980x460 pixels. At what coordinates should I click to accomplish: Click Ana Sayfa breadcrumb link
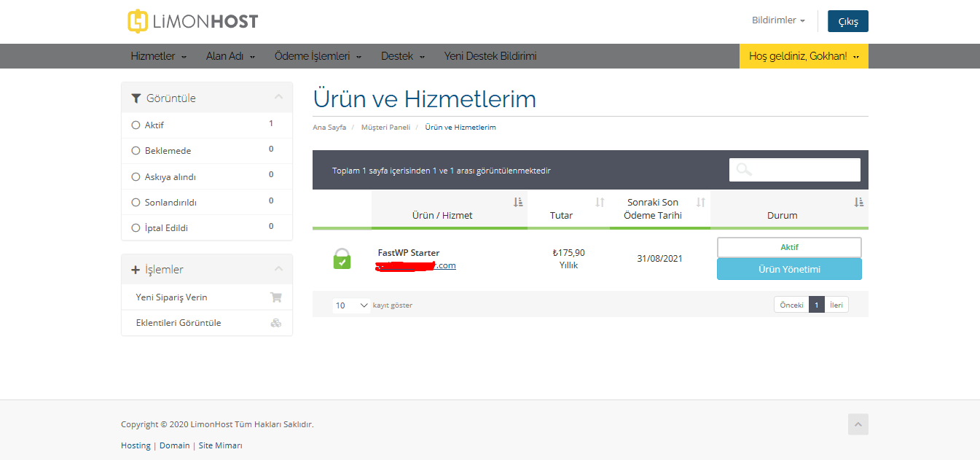329,128
